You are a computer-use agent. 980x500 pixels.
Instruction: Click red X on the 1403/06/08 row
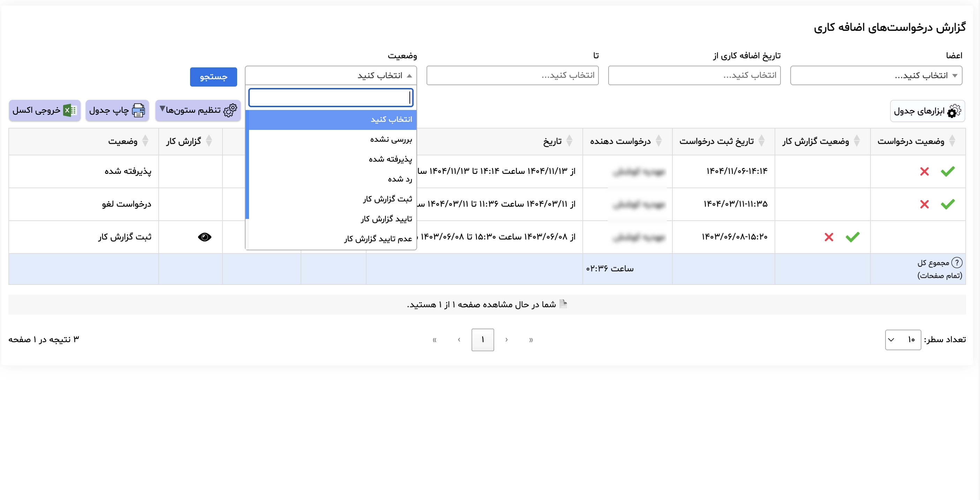(829, 237)
